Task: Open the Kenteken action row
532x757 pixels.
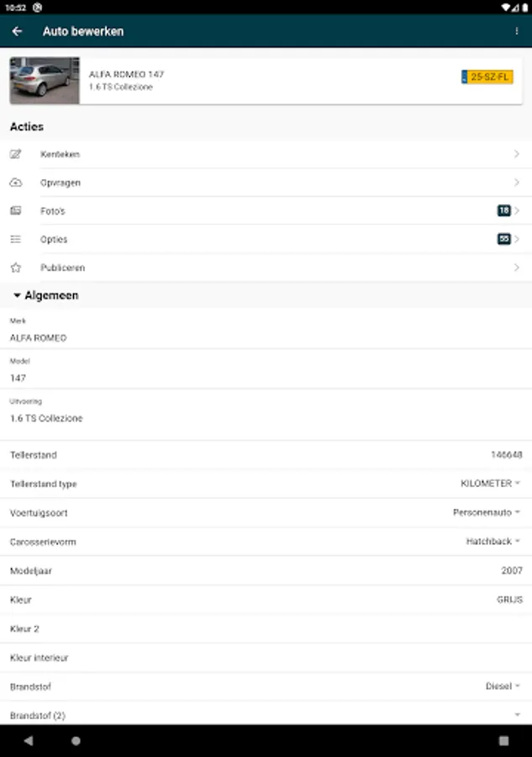Action: (266, 154)
